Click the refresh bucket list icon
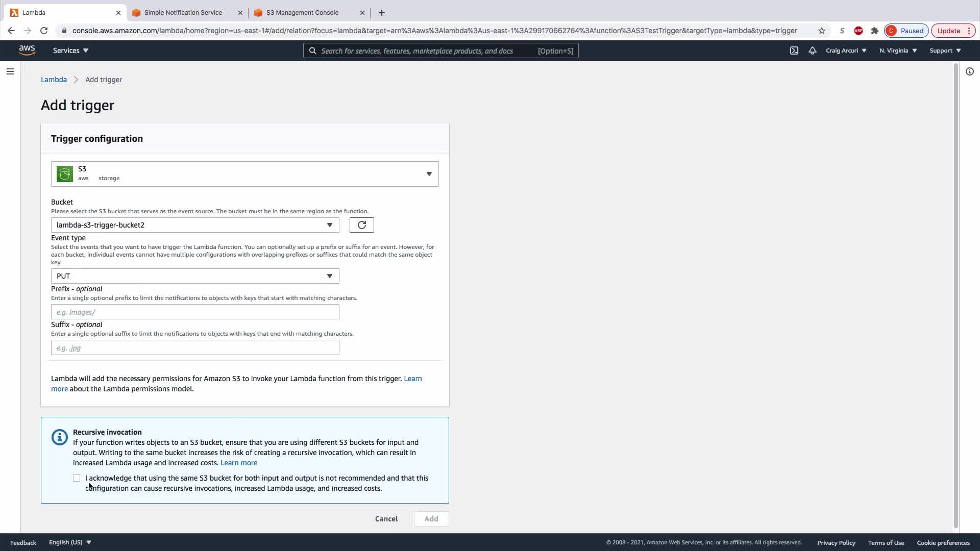980x551 pixels. point(361,225)
